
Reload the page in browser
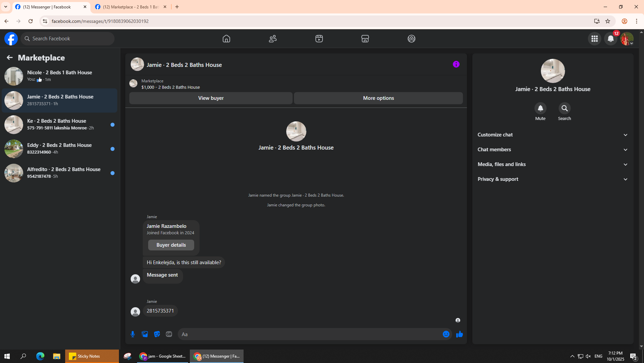(31, 21)
